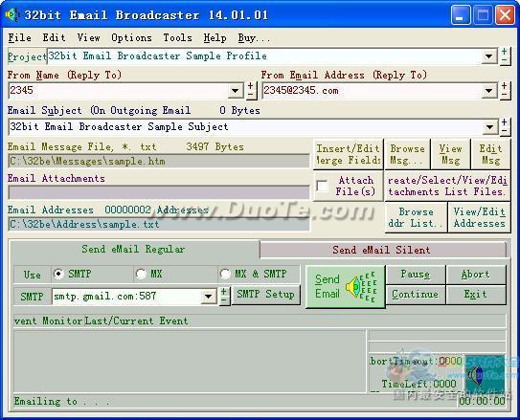Open the Help menu
Image resolution: width=520 pixels, height=420 pixels.
tap(215, 37)
